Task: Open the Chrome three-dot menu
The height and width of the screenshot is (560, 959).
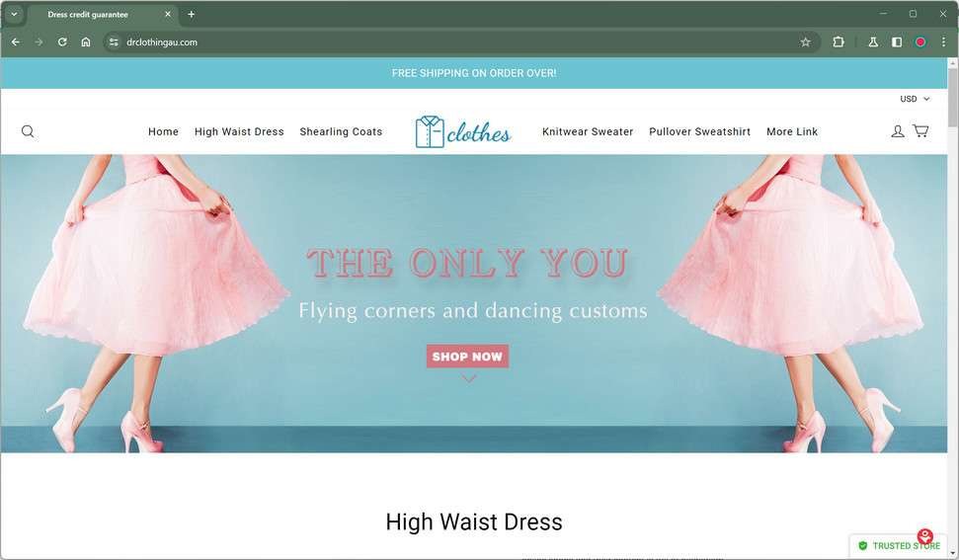Action: click(944, 42)
